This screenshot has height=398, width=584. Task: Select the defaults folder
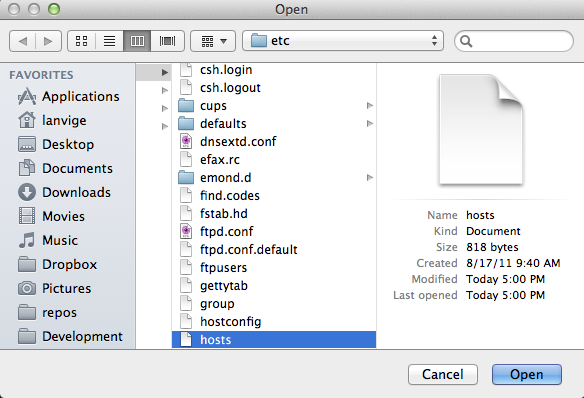[x=274, y=124]
